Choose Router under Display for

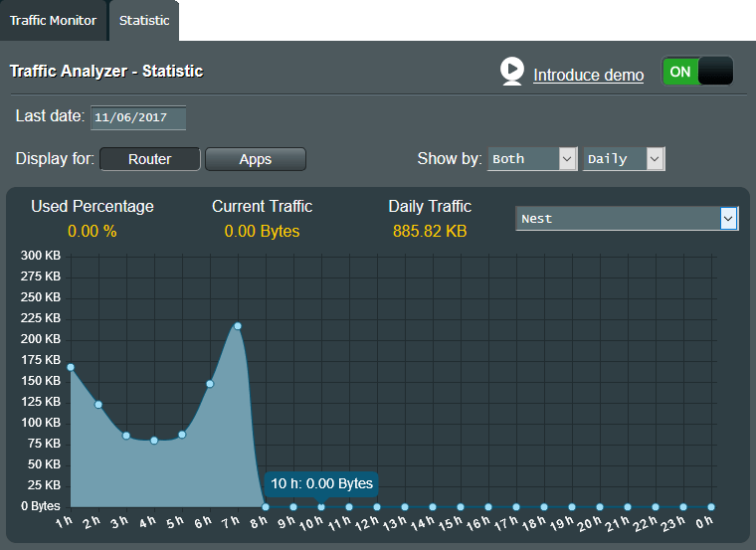click(150, 159)
